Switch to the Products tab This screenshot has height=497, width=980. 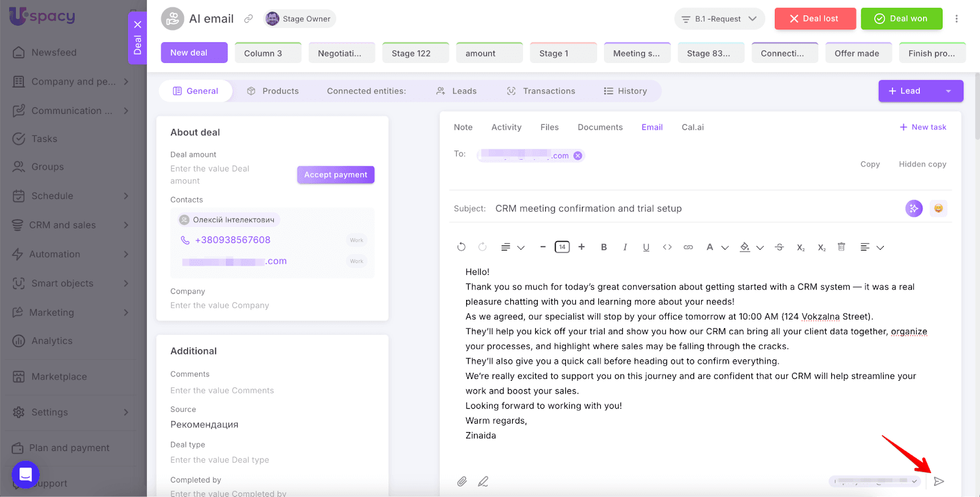[273, 91]
